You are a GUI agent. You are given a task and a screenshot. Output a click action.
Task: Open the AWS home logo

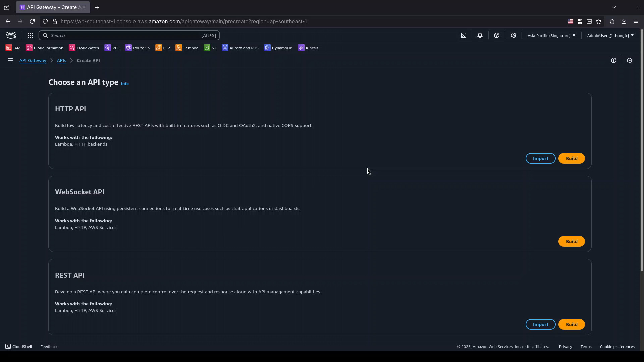(x=11, y=35)
